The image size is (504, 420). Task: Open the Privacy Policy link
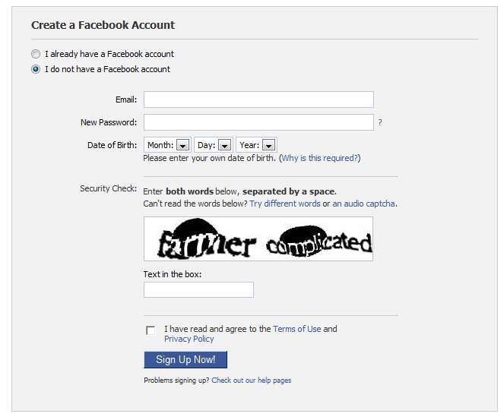click(x=189, y=339)
